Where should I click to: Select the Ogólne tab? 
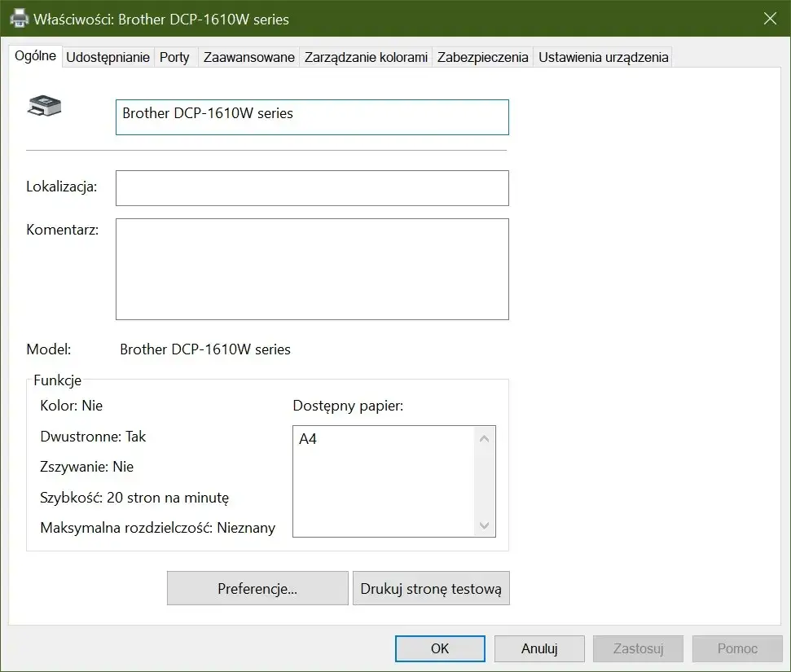(x=36, y=56)
